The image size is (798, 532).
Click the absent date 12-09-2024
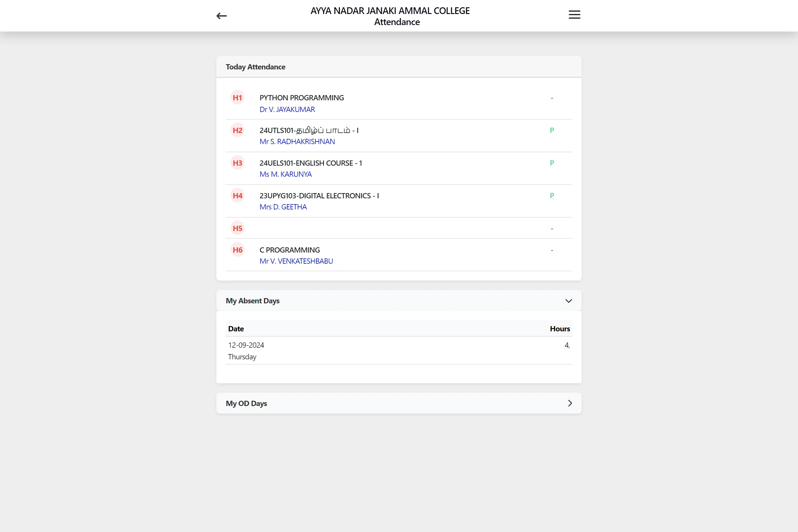click(246, 345)
